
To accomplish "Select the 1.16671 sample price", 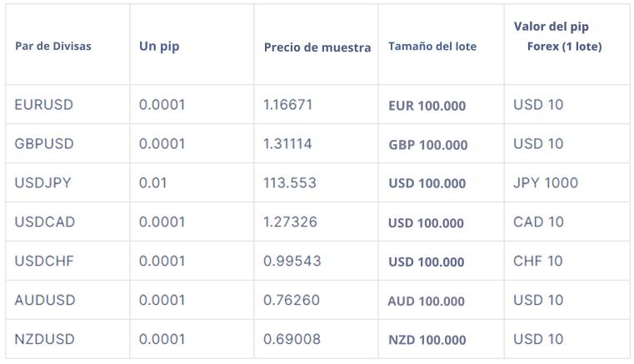I will pyautogui.click(x=288, y=105).
